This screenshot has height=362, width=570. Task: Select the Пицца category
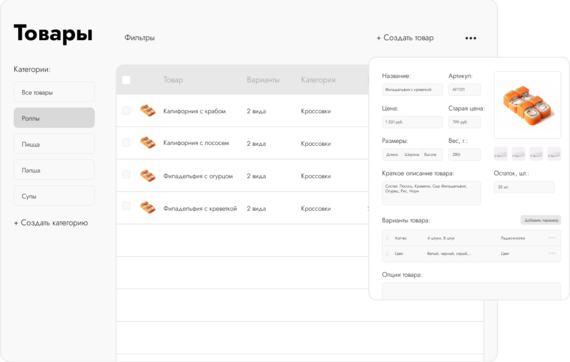pos(54,144)
